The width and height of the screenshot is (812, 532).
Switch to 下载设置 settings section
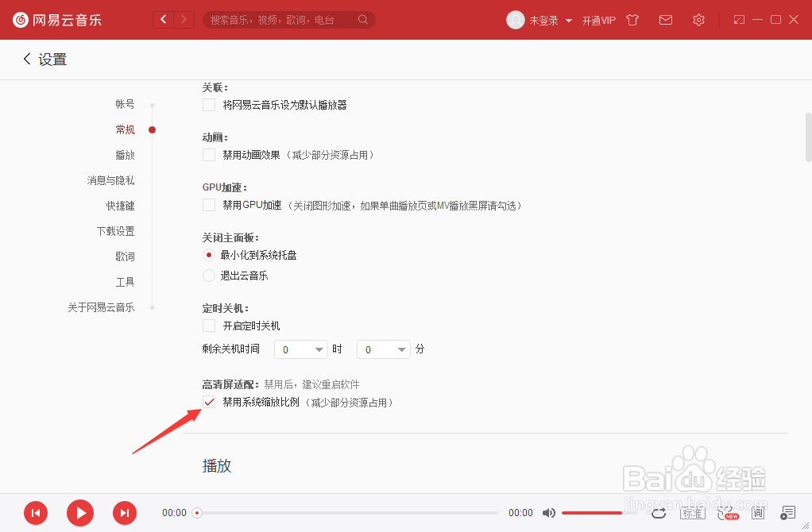tap(116, 230)
